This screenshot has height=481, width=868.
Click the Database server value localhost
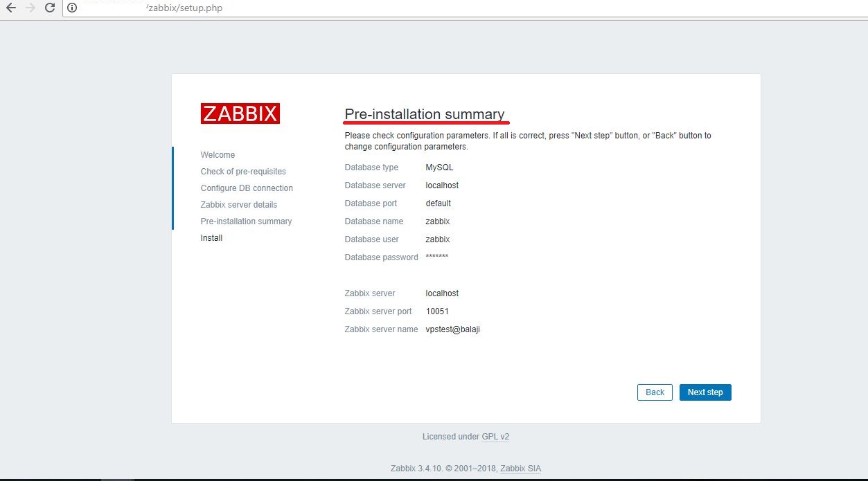[x=442, y=185]
